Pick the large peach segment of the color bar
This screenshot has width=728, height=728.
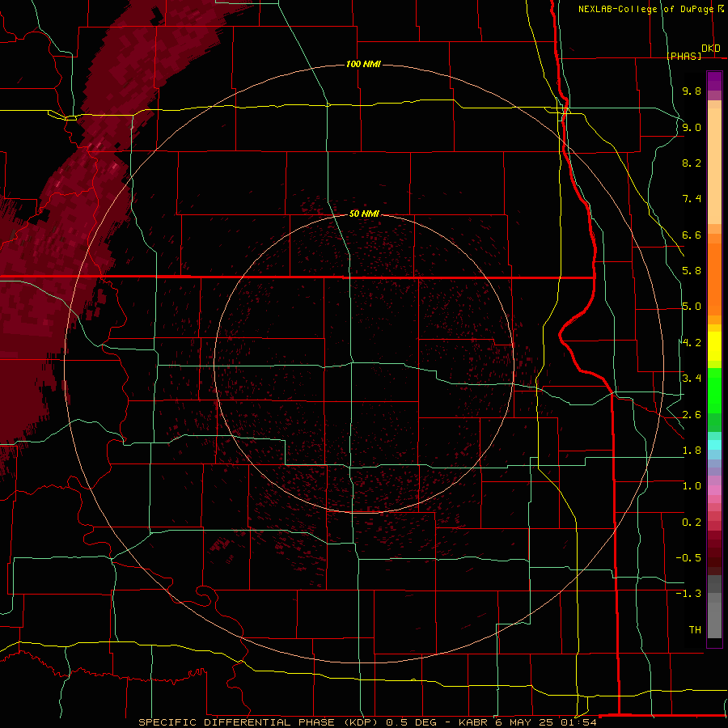pyautogui.click(x=714, y=166)
